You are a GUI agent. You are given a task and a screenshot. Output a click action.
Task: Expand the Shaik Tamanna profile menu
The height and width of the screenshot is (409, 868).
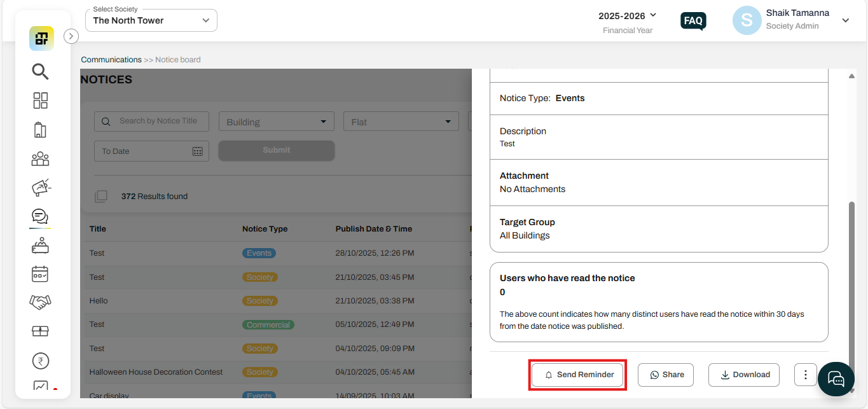tap(845, 20)
